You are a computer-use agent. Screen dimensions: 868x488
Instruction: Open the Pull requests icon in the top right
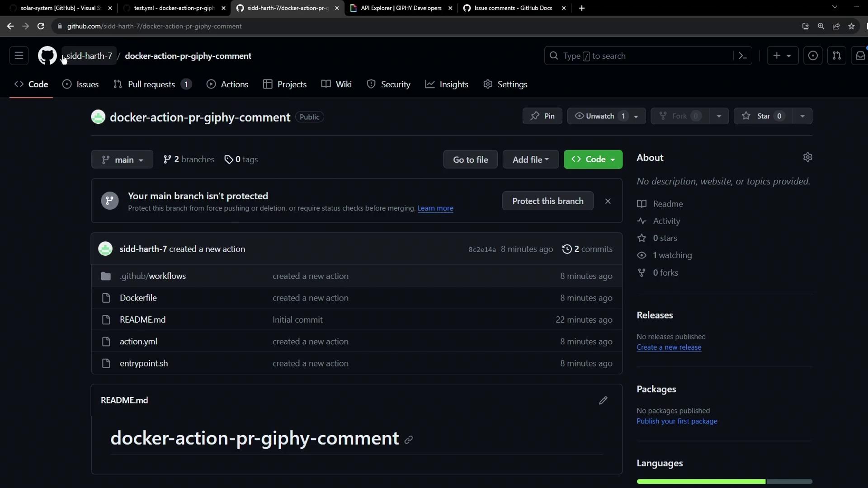coord(836,56)
